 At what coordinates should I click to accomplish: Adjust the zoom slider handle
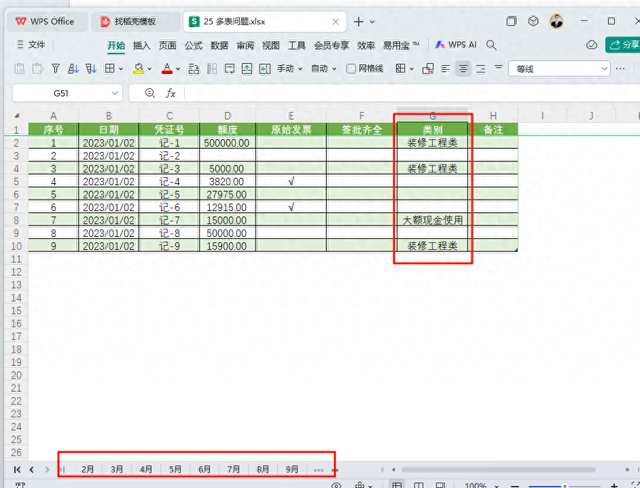coord(565,486)
